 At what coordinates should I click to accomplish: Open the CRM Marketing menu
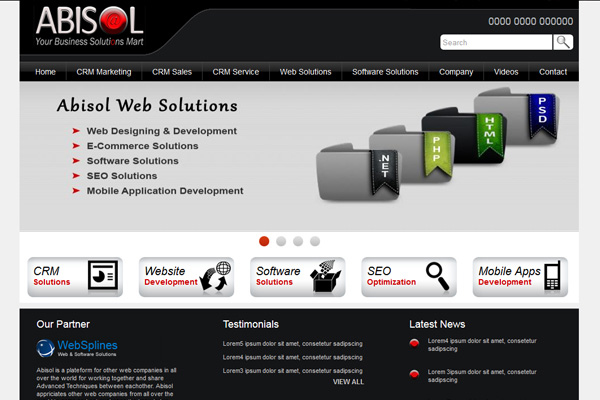[x=104, y=72]
